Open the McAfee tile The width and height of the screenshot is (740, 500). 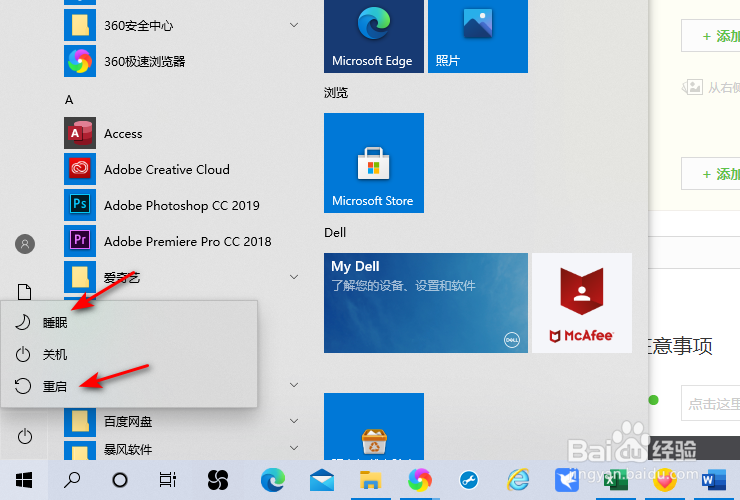582,303
